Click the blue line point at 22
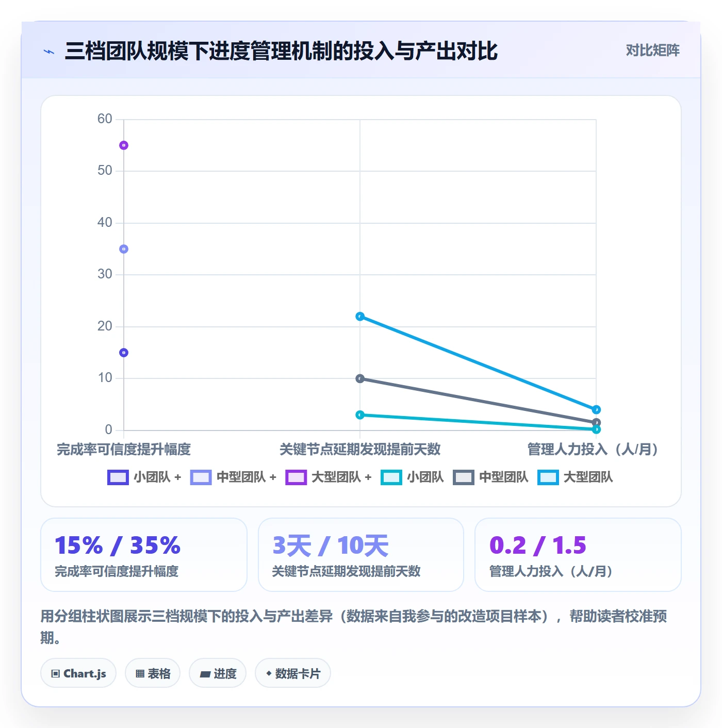Screen dimensions: 722x728 pos(360,317)
